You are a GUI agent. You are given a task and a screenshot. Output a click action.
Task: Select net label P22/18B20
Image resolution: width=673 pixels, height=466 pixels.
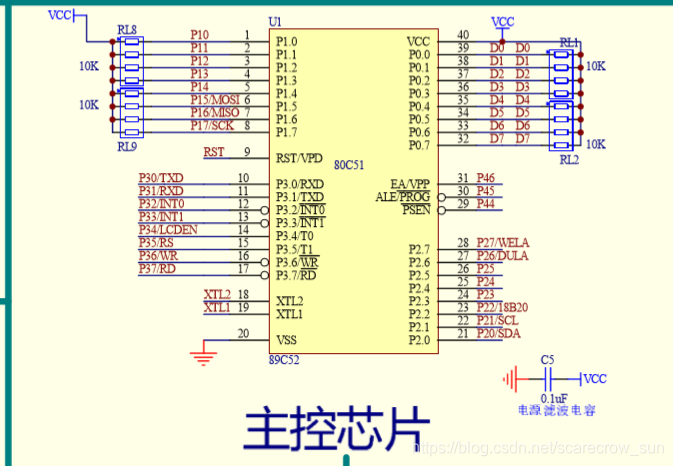(502, 308)
